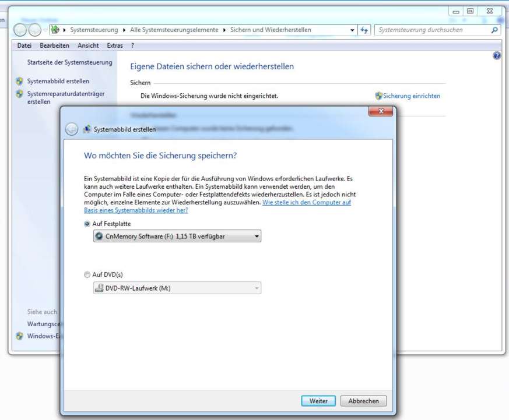Viewport: 509px width, 420px height.
Task: Open the DVD-RW-Laufwerk (M:) dropdown
Action: [x=177, y=288]
